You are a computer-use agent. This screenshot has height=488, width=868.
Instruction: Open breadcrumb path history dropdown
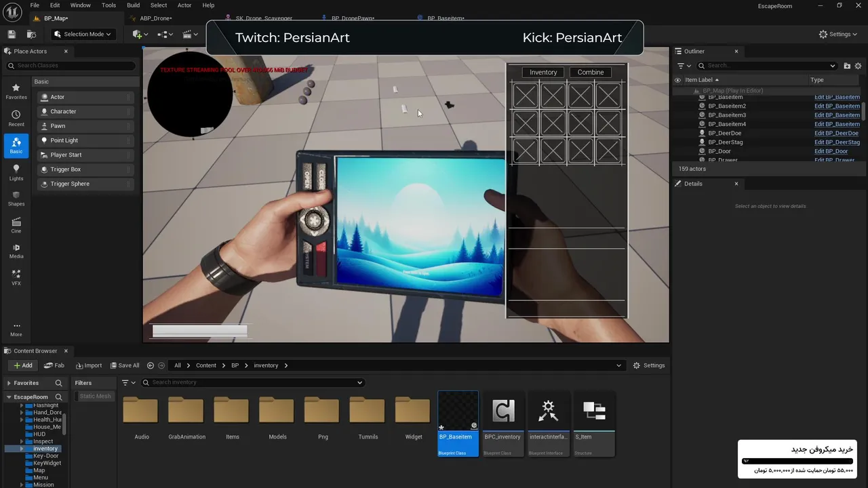618,365
